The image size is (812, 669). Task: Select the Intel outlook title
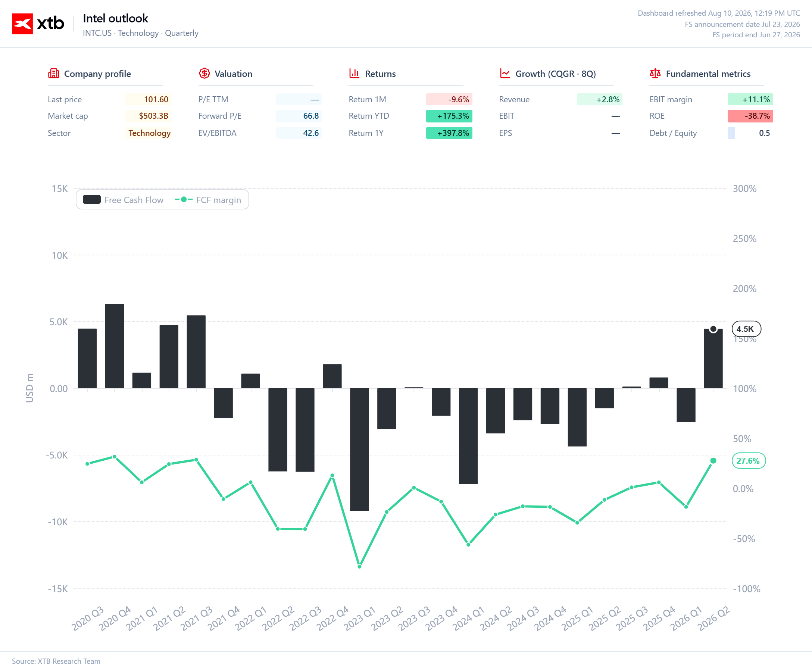tap(116, 18)
